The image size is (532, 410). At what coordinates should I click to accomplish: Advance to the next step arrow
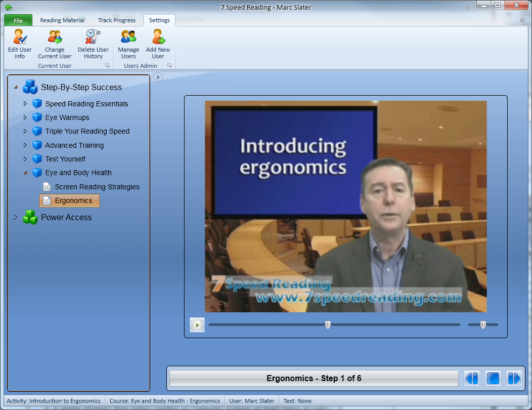tap(514, 378)
